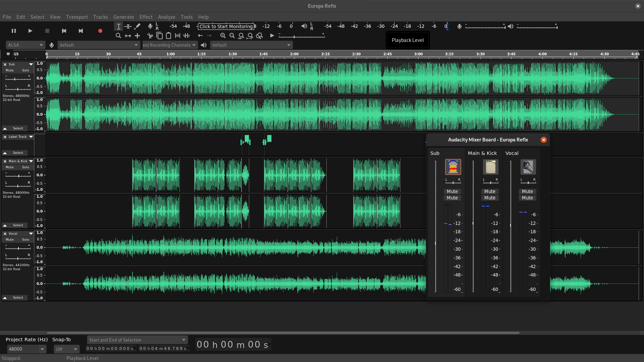This screenshot has height=362, width=644.
Task: Open the ALSA audio host dropdown
Action: coord(25,45)
